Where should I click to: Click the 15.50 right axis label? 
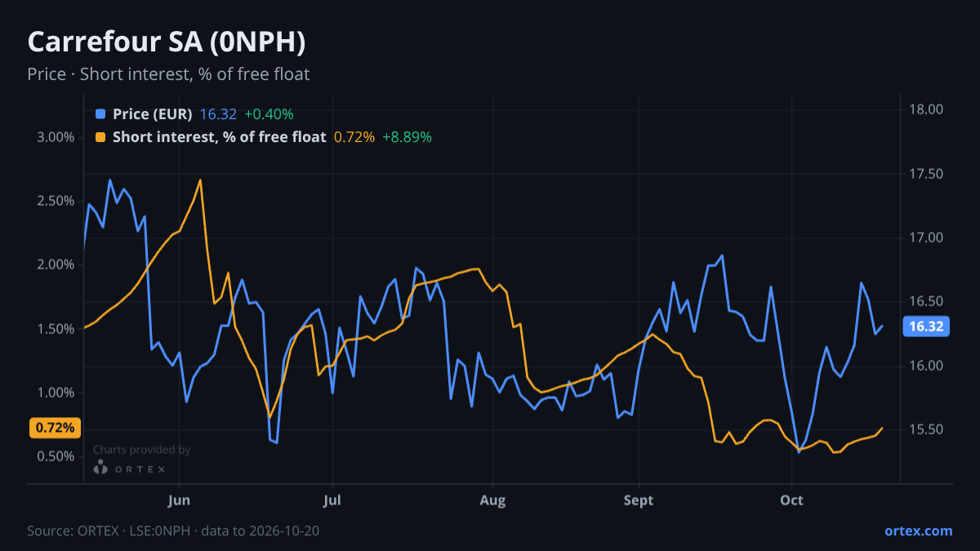(926, 429)
